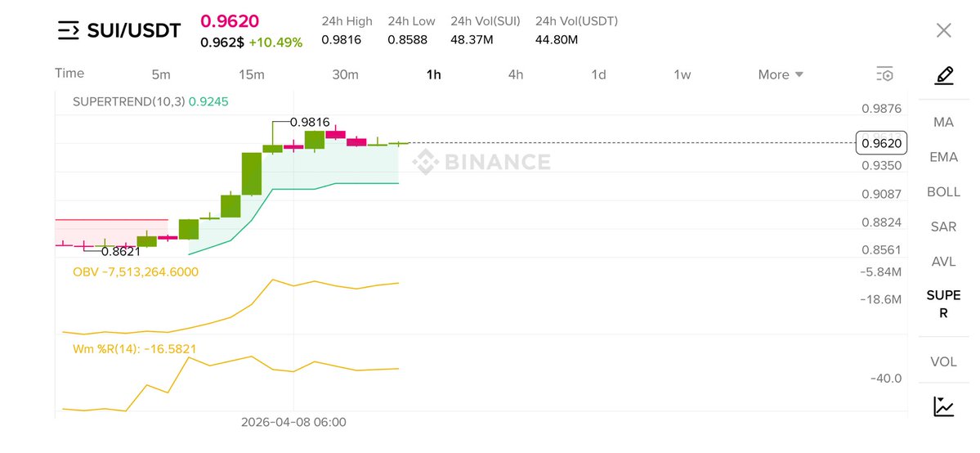Toggle the AVL indicator
980x453 pixels.
click(944, 262)
